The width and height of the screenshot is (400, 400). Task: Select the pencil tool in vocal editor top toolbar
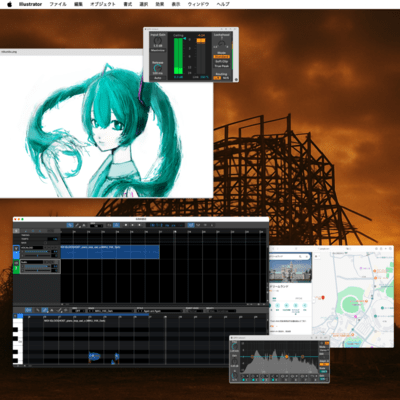77,225
